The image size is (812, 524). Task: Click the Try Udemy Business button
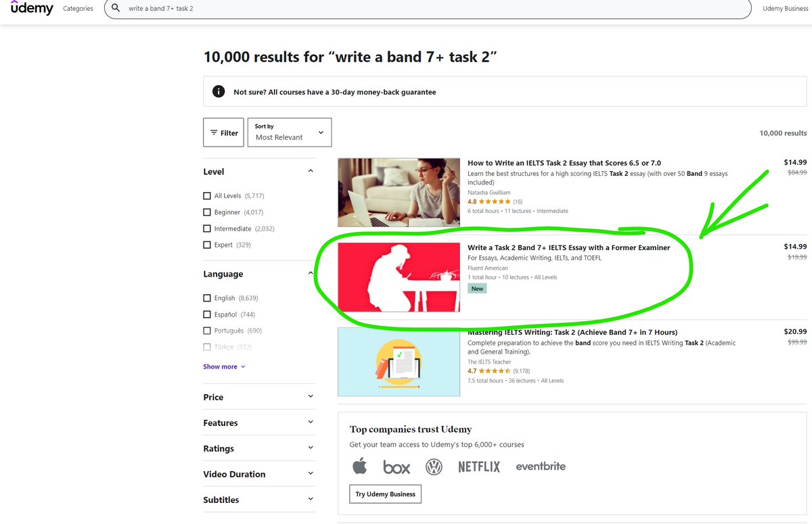click(x=386, y=494)
